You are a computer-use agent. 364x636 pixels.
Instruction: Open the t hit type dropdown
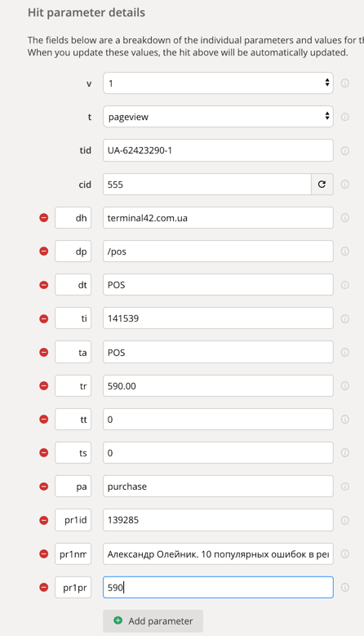click(x=218, y=117)
